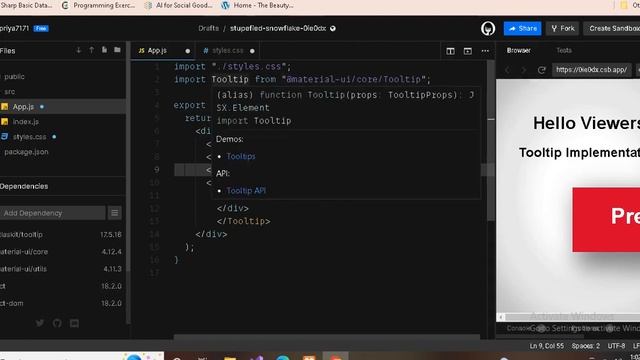Screen dimensions: 640x360
Task: Open styles.css in file tree
Action: click(x=29, y=137)
